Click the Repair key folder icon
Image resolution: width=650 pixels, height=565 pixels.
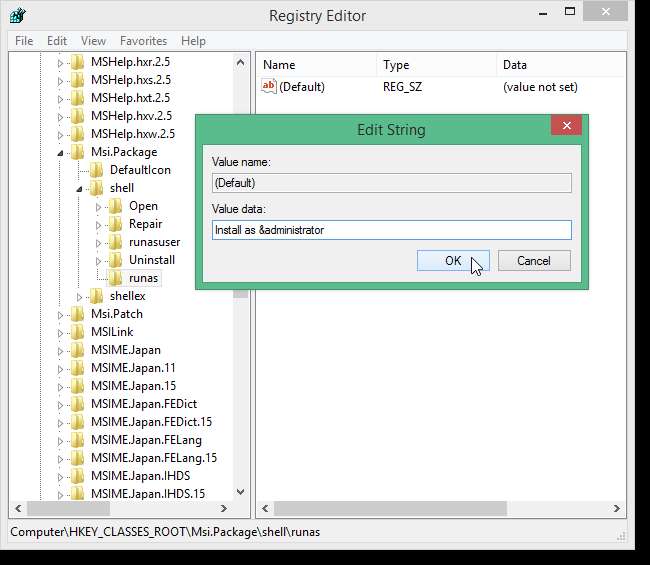point(115,224)
